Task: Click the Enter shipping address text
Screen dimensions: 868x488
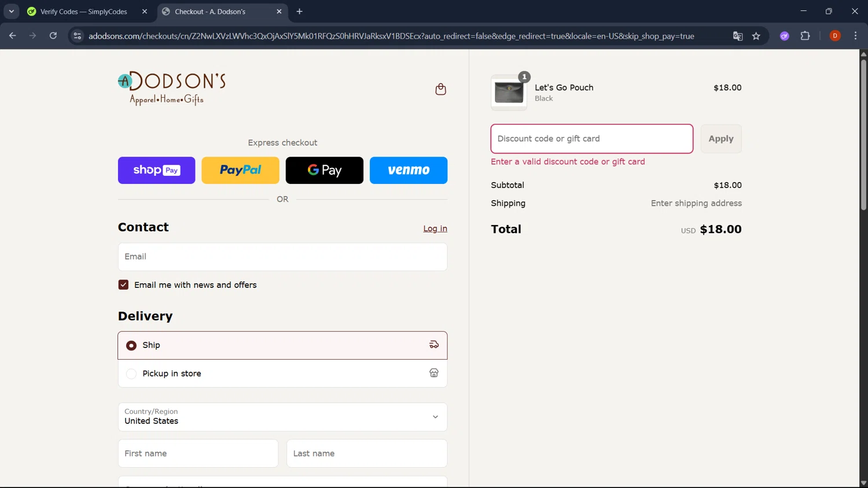Action: click(696, 203)
